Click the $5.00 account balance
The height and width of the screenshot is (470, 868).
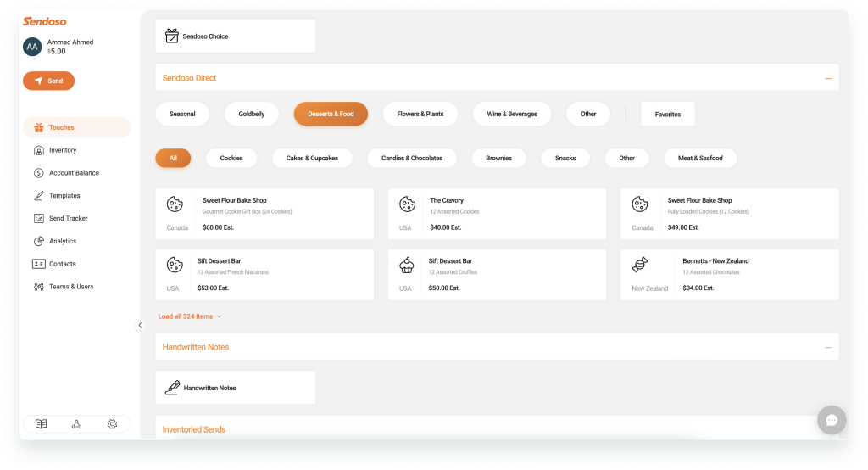tap(57, 52)
